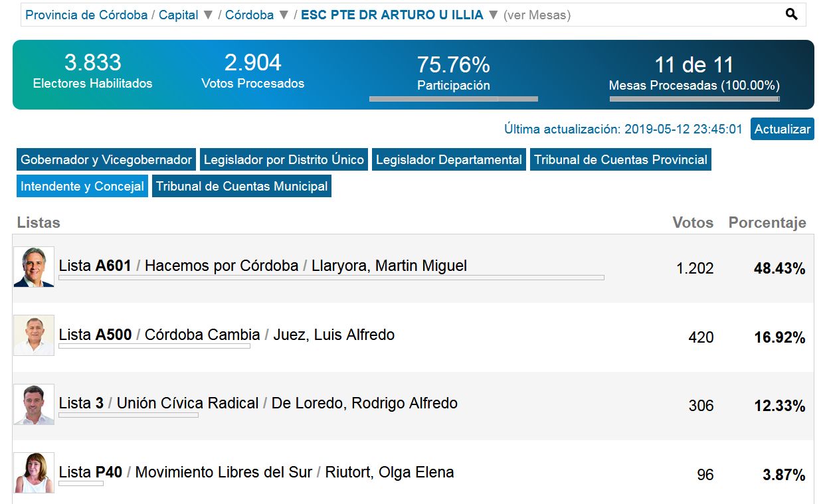Switch to Gobernador y Vicegobernador tab
The width and height of the screenshot is (831, 504).
coord(106,160)
